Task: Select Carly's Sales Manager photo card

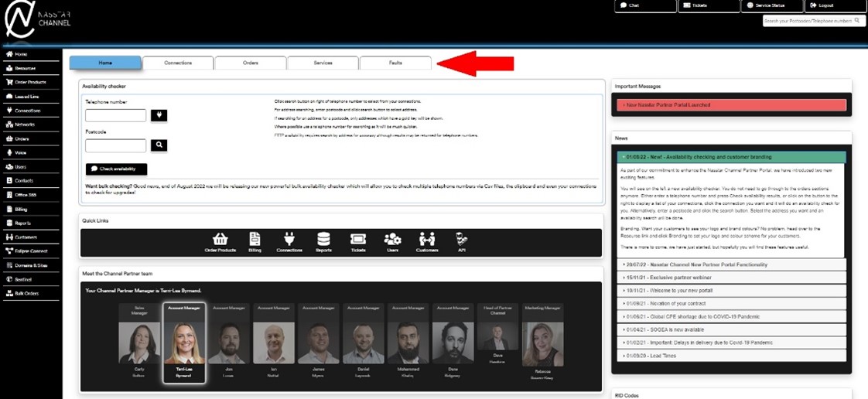Action: [x=139, y=342]
